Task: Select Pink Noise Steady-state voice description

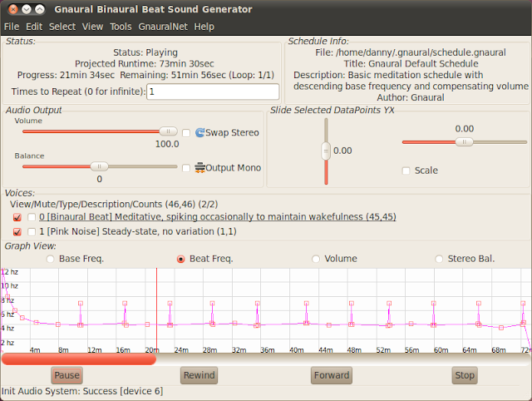Action: [138, 231]
